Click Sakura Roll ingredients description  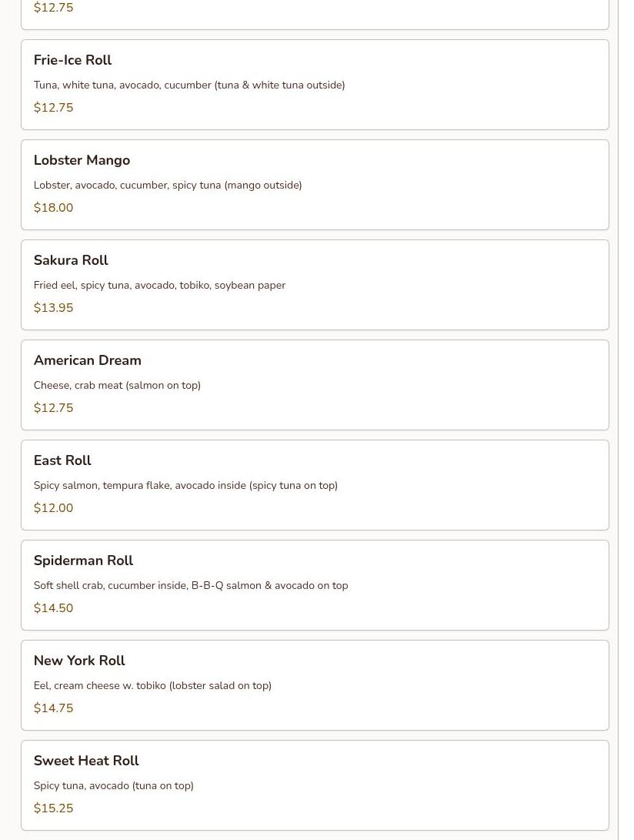[x=159, y=285]
